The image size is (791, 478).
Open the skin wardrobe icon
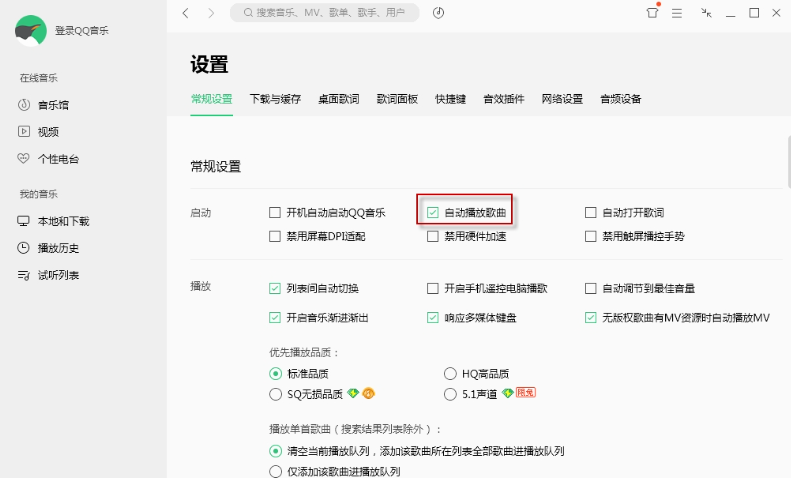(x=652, y=13)
